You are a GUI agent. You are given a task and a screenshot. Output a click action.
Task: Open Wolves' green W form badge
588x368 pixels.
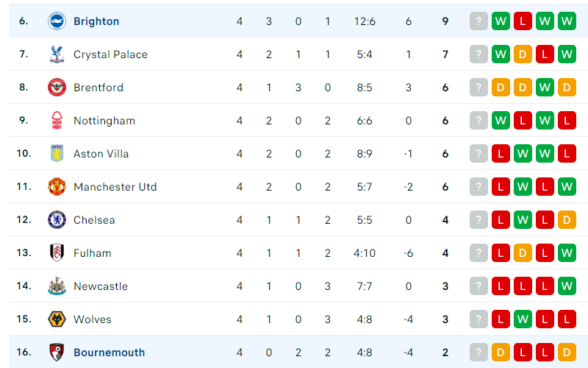click(523, 319)
